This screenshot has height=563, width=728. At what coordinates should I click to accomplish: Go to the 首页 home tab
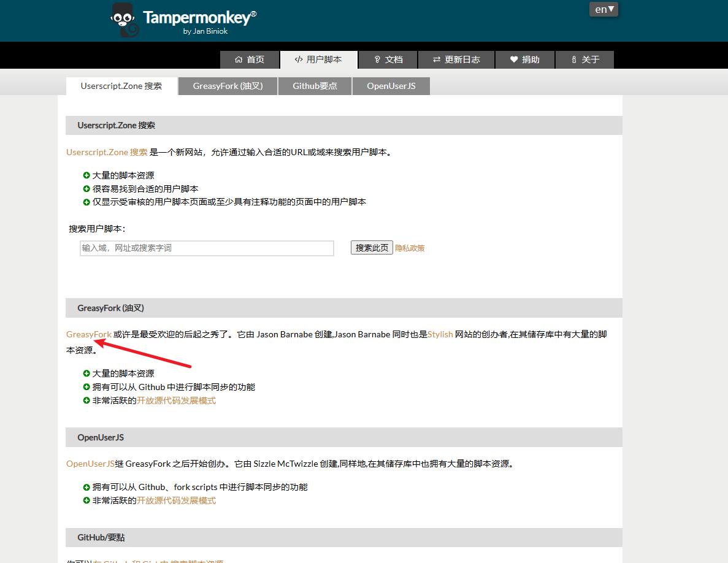pos(250,59)
